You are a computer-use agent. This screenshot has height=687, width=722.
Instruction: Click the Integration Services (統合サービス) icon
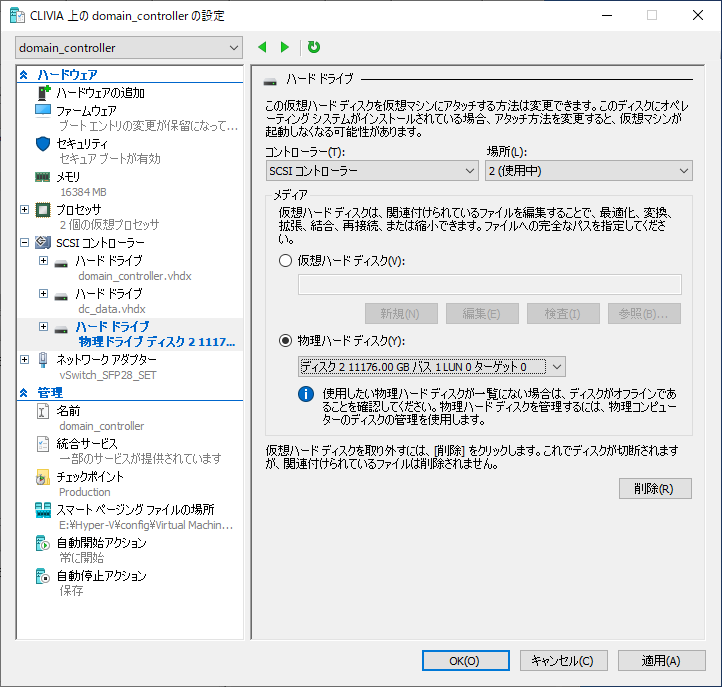point(43,444)
